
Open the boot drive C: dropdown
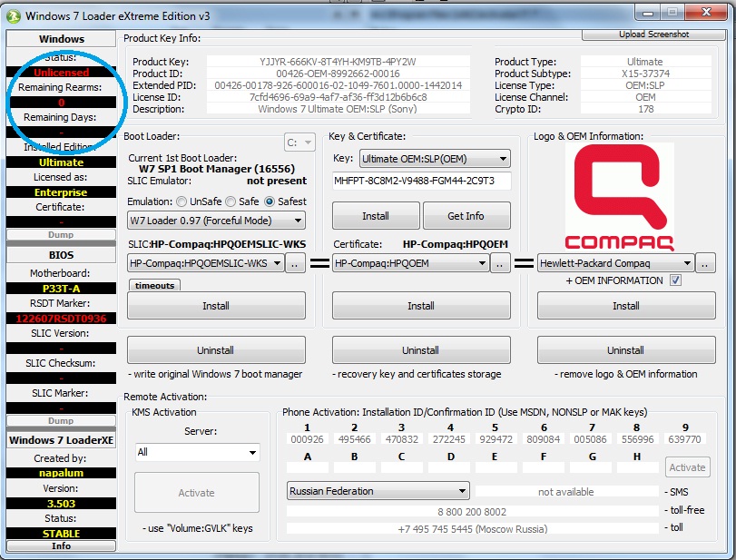pyautogui.click(x=299, y=142)
